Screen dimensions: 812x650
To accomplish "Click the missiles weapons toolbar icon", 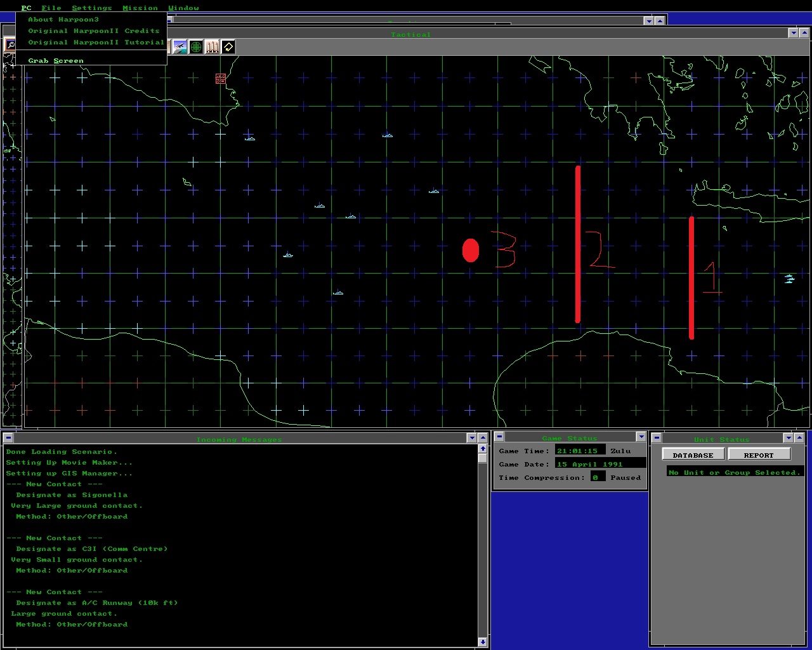I will [212, 46].
